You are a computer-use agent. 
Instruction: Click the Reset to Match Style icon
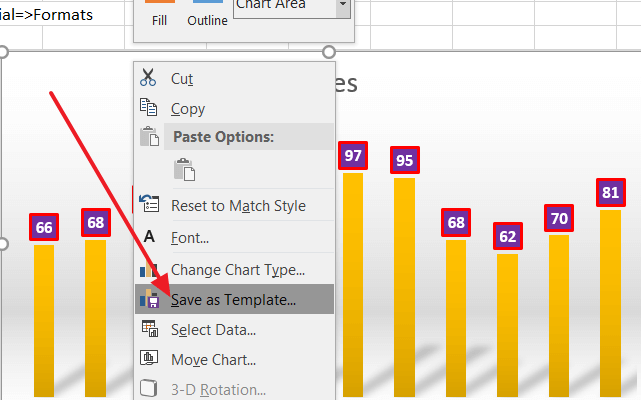[x=149, y=203]
